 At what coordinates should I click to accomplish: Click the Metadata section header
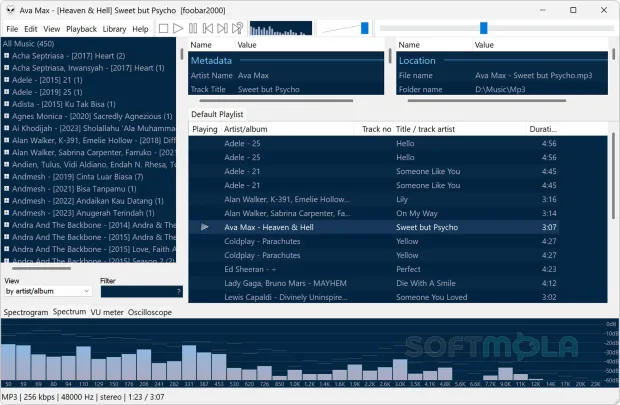coord(212,61)
